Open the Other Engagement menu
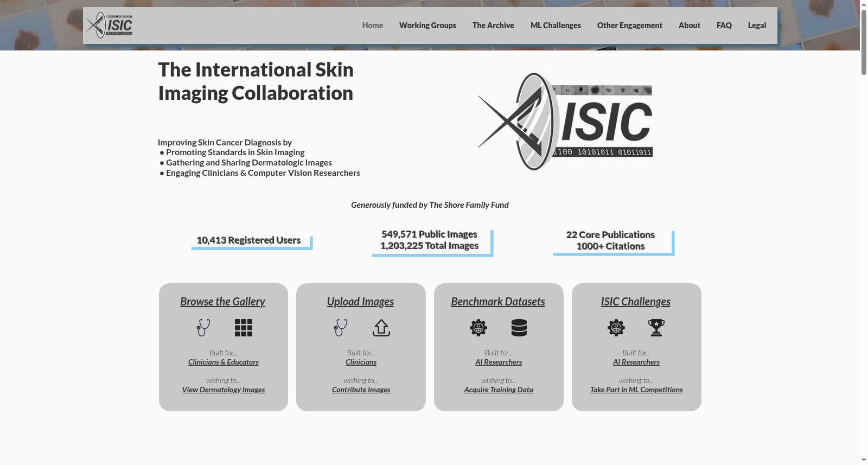The height and width of the screenshot is (465, 868). pyautogui.click(x=630, y=26)
